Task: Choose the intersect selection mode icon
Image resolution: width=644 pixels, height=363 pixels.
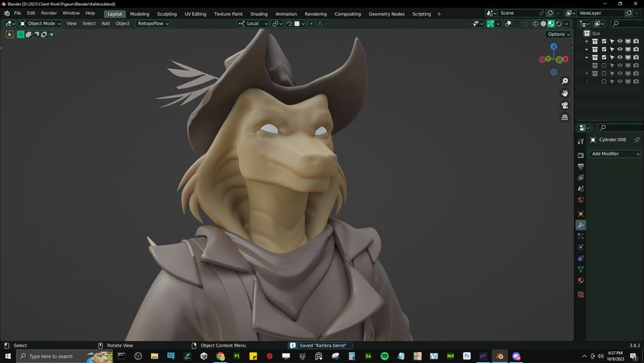Action: pyautogui.click(x=52, y=35)
